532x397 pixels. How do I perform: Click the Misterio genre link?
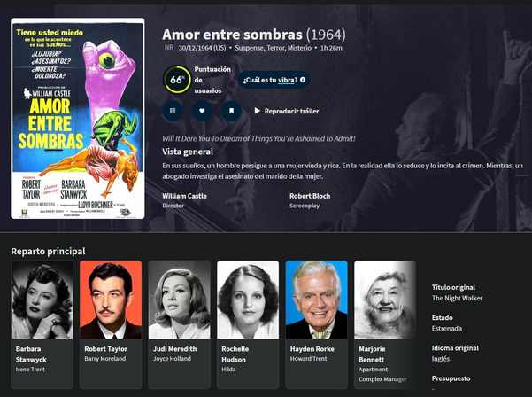point(299,48)
